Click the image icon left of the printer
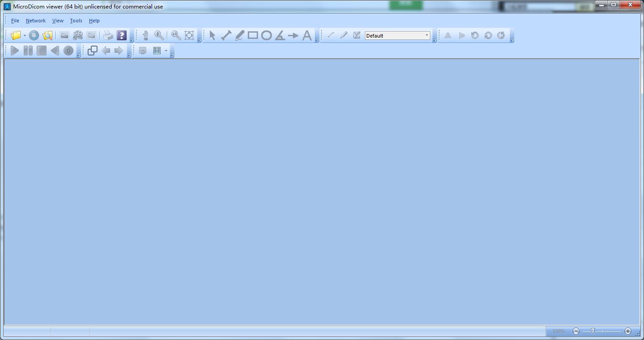 [x=91, y=35]
